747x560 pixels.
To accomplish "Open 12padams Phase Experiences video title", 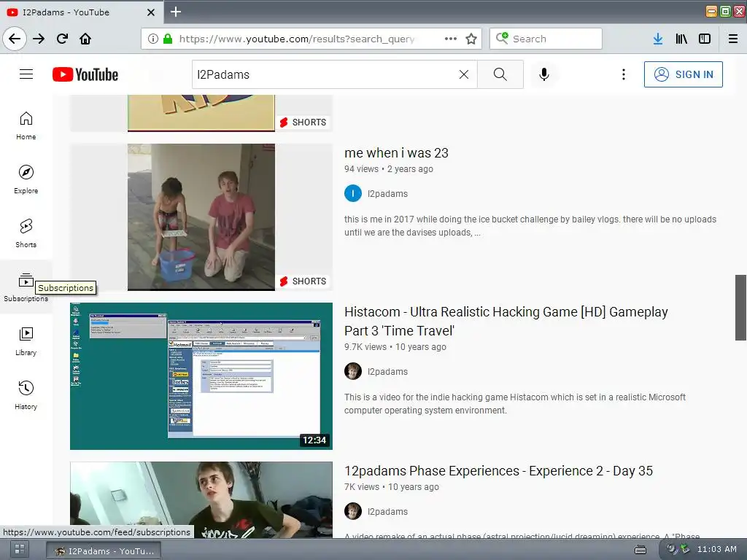I will click(x=498, y=470).
